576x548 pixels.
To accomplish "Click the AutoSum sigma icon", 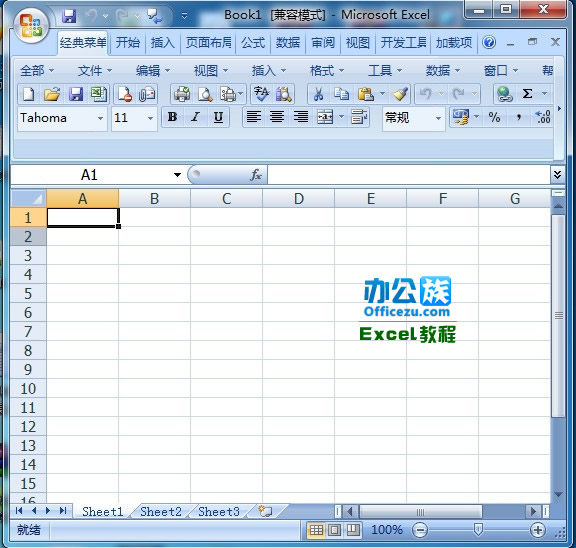I will tap(528, 94).
